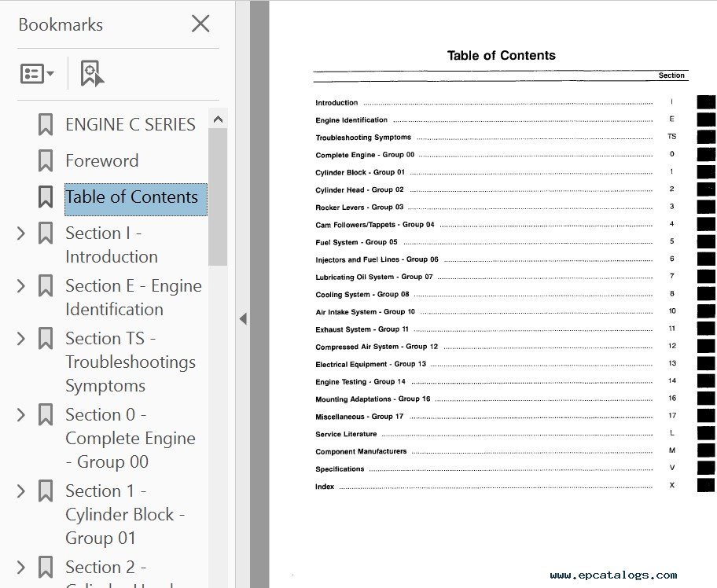
Task: Click the Service Literature contents entry
Action: (346, 434)
